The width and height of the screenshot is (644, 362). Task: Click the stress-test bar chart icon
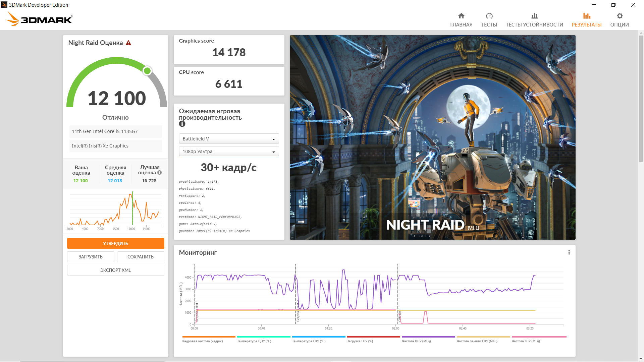coord(534,16)
